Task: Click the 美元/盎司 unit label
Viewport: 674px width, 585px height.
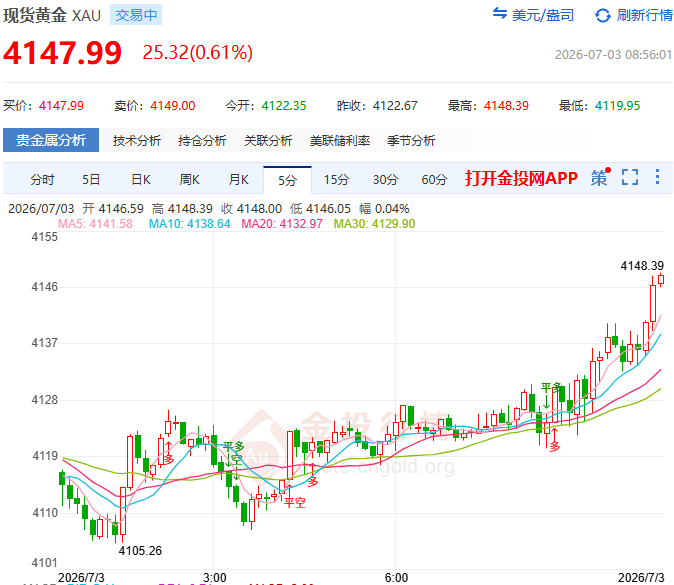Action: pos(543,15)
